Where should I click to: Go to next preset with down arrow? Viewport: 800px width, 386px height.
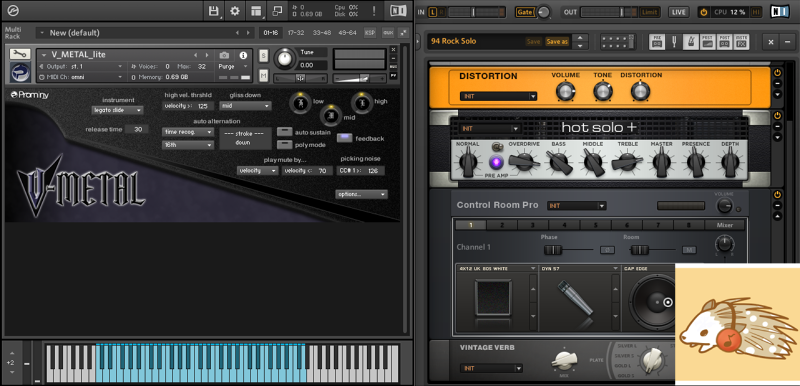click(580, 45)
